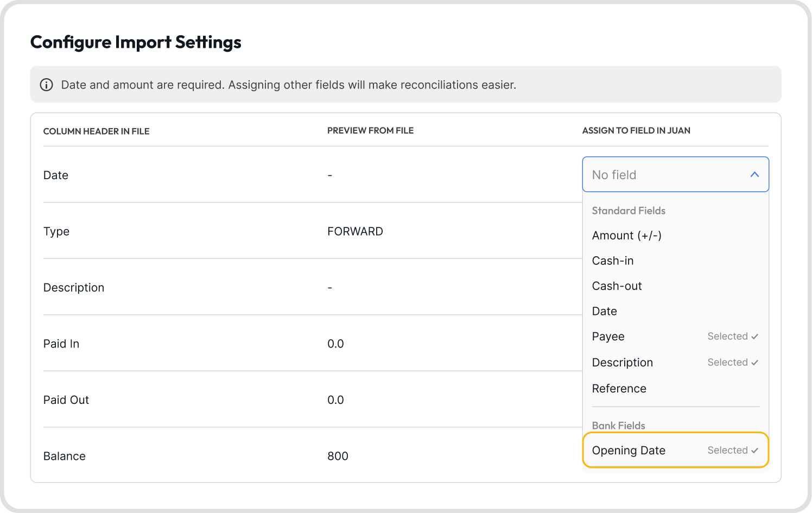Click the COLUMN HEADER IN FILE heading
The width and height of the screenshot is (812, 513).
(x=96, y=131)
